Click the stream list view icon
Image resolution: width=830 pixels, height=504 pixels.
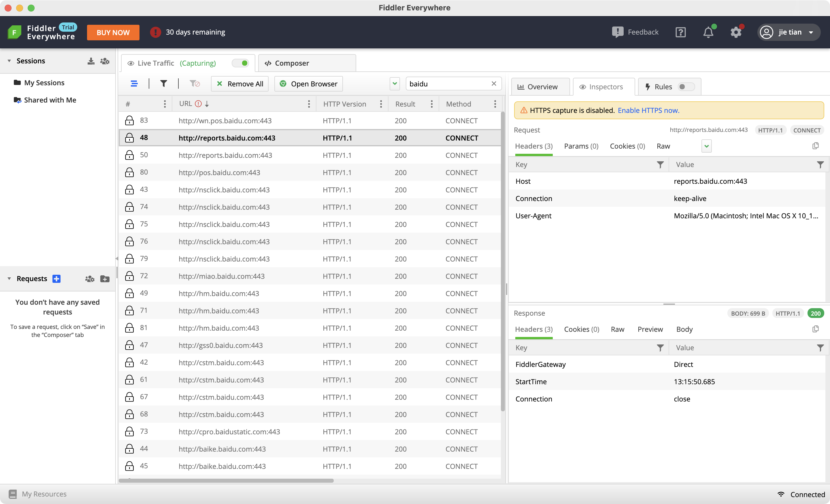(134, 84)
